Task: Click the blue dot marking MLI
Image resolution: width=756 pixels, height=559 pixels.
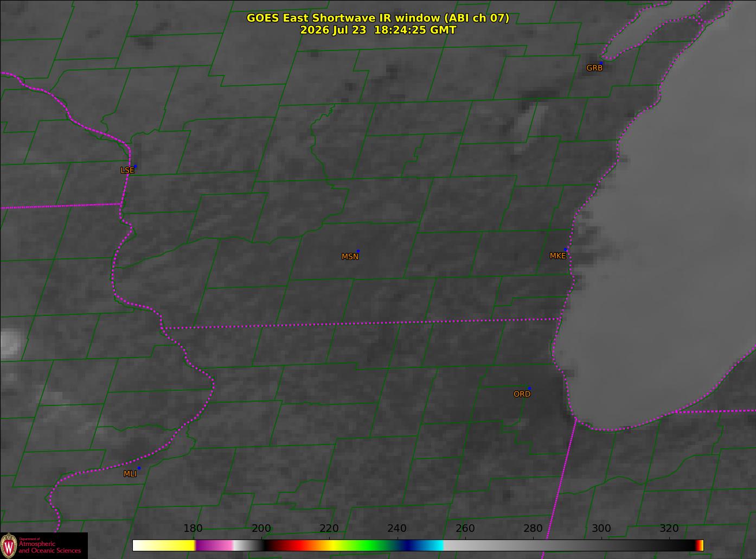Action: coord(139,468)
